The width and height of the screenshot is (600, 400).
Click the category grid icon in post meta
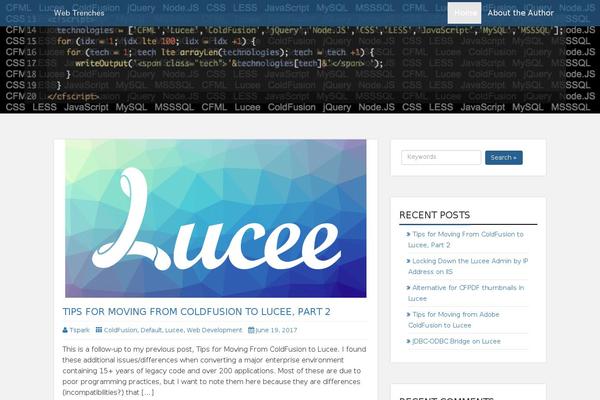click(x=99, y=330)
